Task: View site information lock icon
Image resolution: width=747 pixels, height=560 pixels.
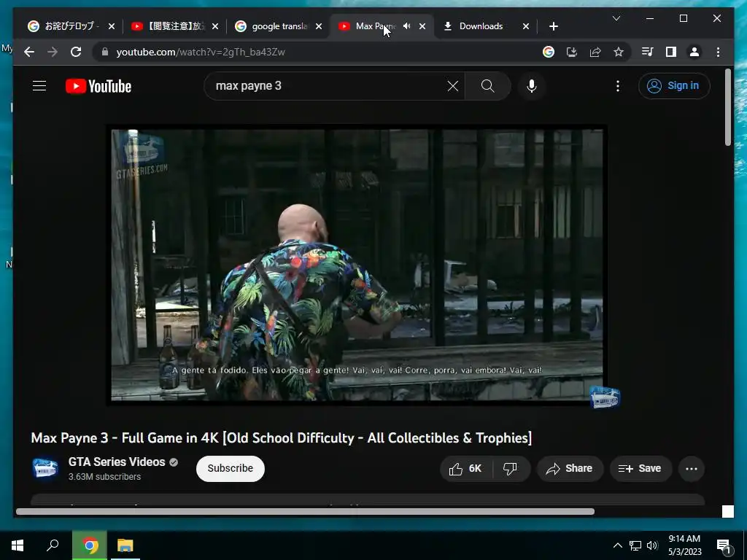Action: tap(105, 52)
